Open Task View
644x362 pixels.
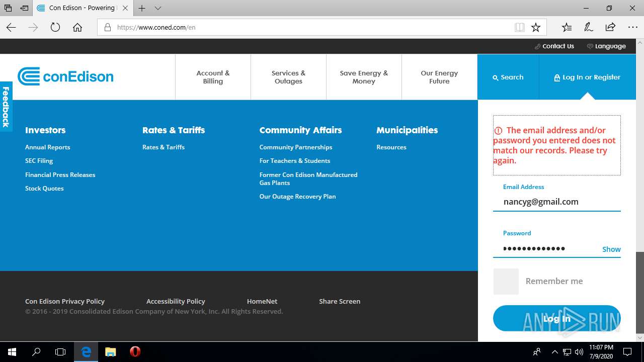pos(60,352)
